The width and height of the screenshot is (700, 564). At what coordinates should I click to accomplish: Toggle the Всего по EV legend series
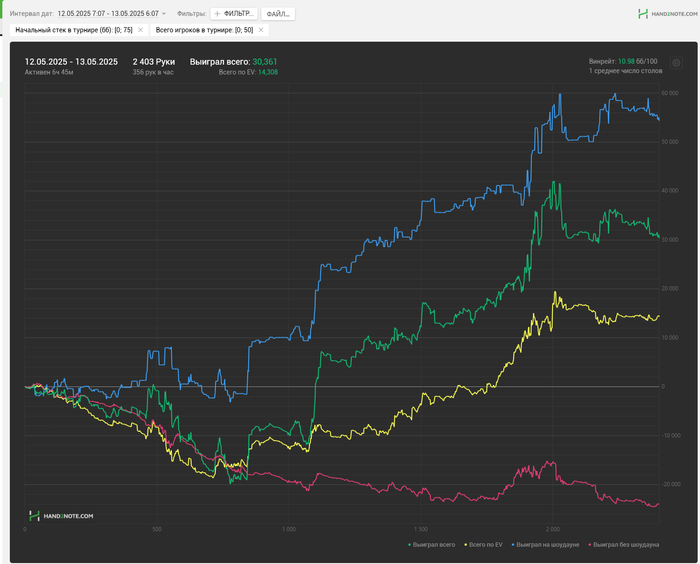pyautogui.click(x=483, y=544)
